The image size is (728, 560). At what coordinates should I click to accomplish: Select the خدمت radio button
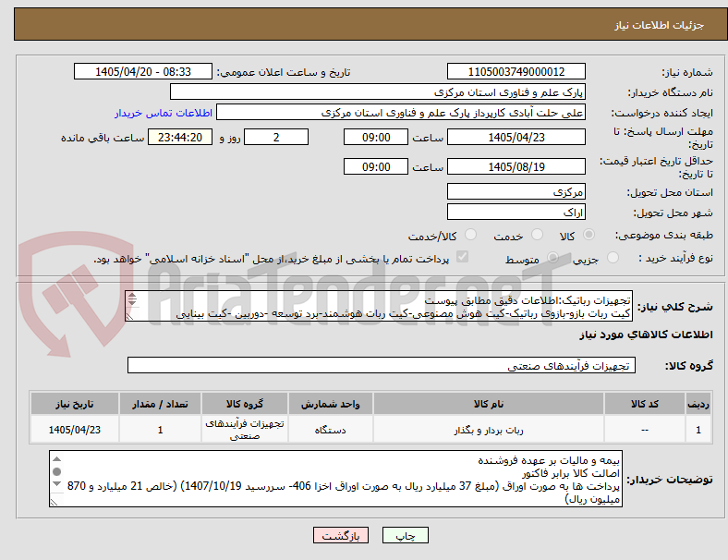click(537, 235)
